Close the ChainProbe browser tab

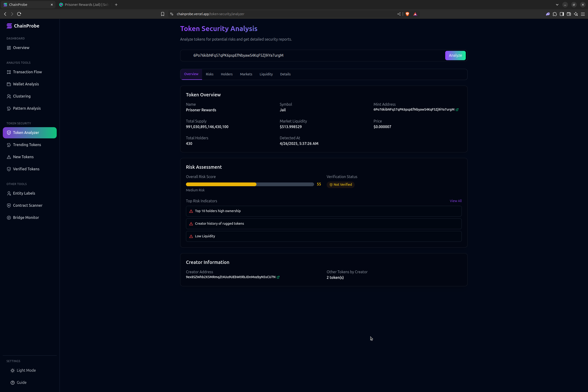pos(52,5)
